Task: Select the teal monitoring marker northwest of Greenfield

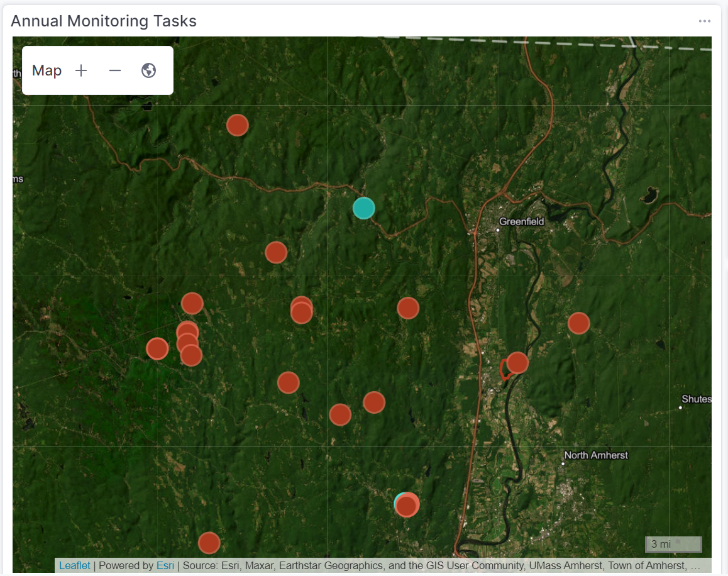Action: click(363, 208)
